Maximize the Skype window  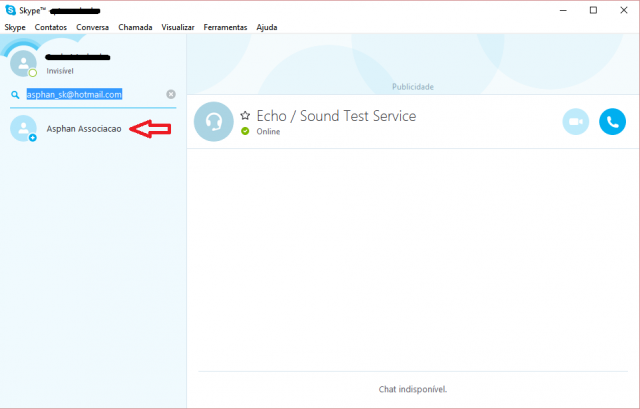point(593,10)
